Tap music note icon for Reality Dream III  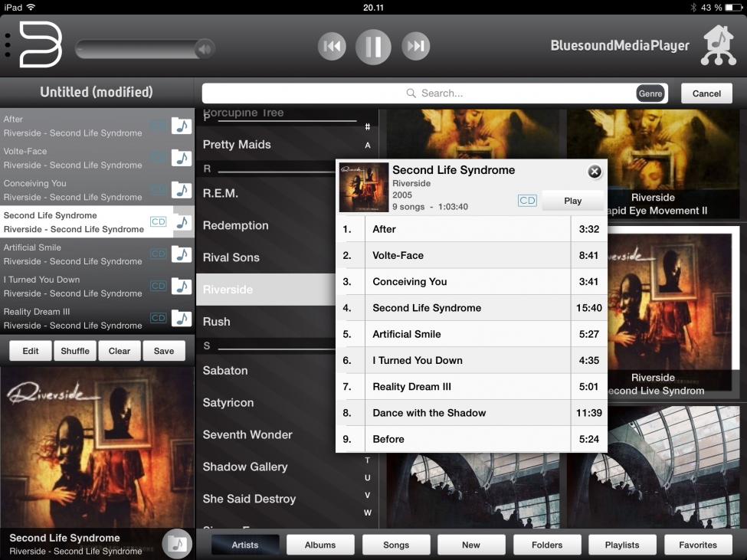[182, 318]
